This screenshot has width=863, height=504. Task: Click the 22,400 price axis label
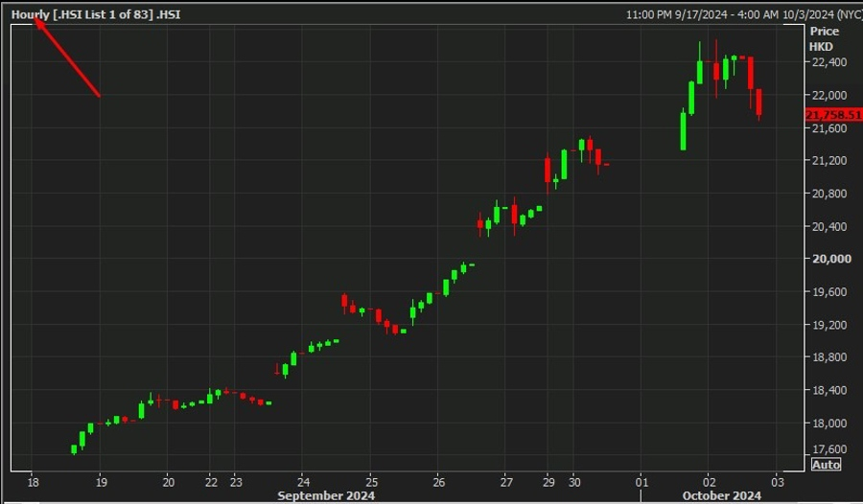828,62
